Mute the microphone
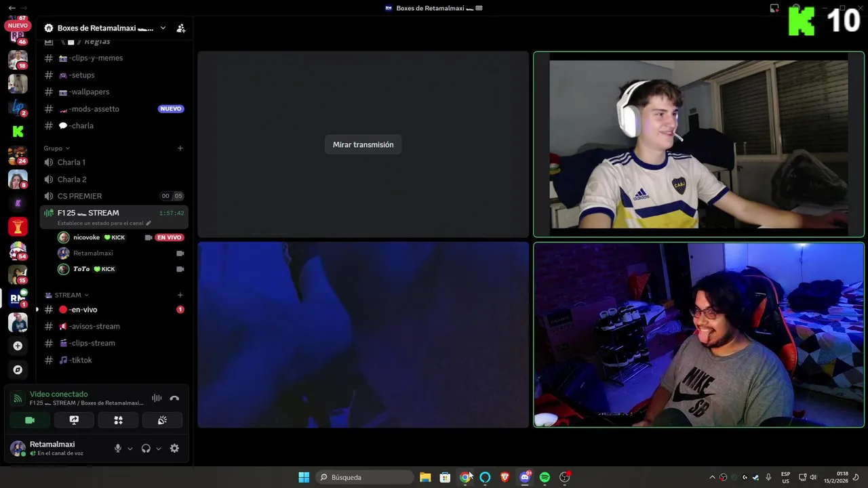This screenshot has width=868, height=488. (x=118, y=449)
